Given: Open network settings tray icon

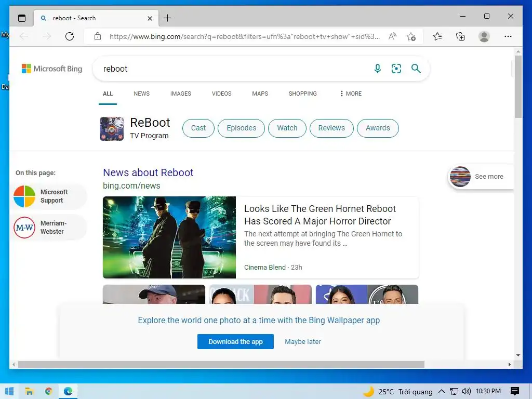Looking at the screenshot, I should (x=454, y=391).
